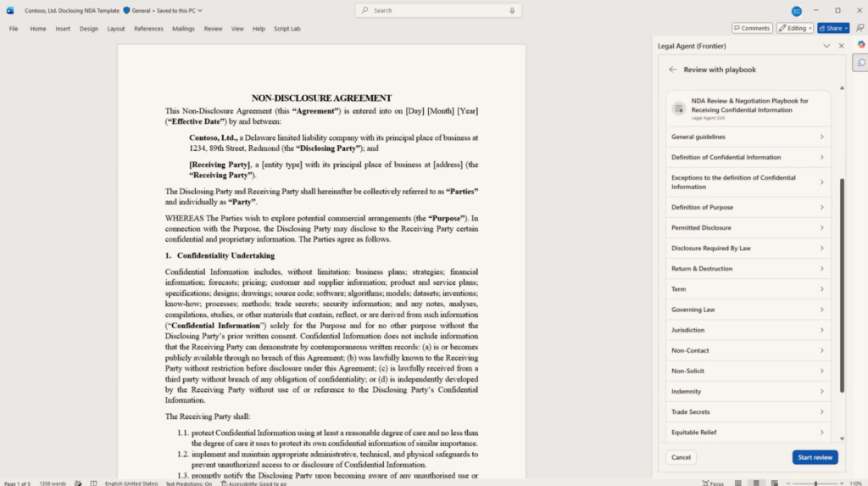Open the References ribbon tab
The width and height of the screenshot is (868, 486).
[148, 29]
